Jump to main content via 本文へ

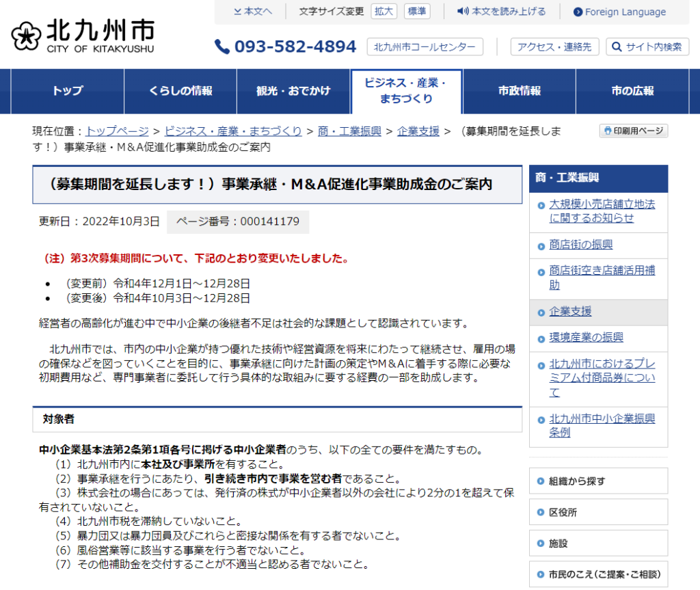tap(252, 12)
